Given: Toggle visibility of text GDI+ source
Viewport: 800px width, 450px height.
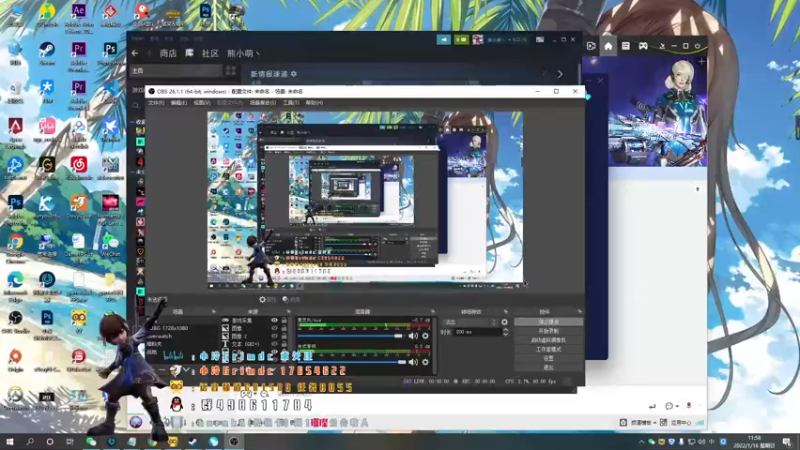Looking at the screenshot, I should pos(274,344).
